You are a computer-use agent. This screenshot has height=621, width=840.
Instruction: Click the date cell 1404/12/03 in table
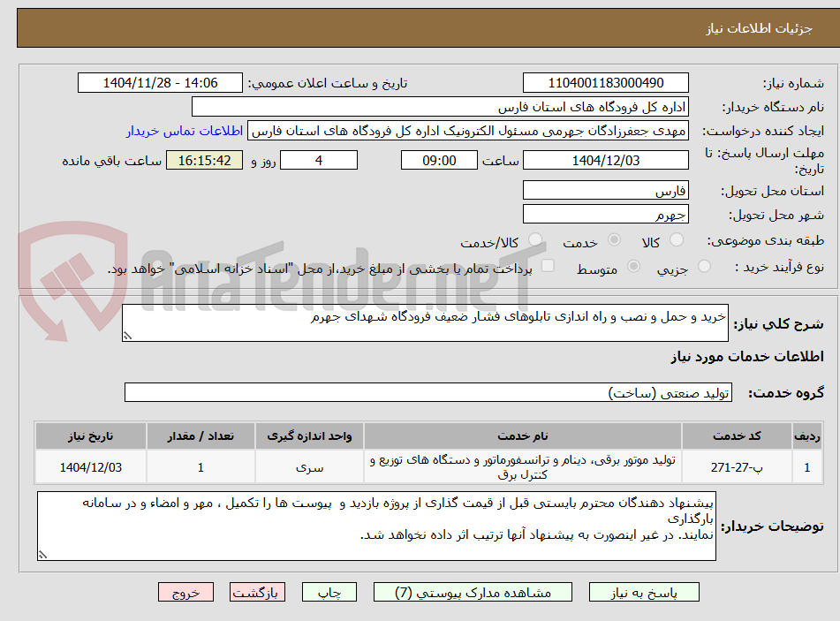tap(90, 467)
